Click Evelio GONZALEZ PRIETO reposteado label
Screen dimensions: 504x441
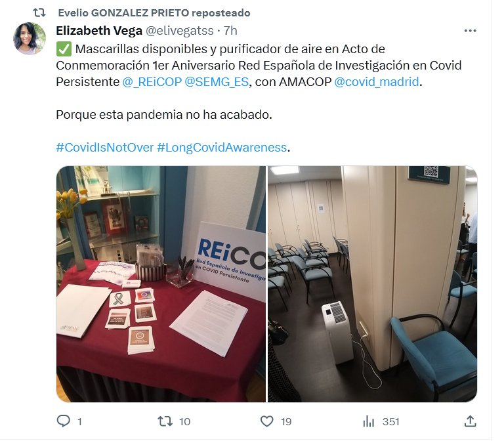[x=154, y=13]
